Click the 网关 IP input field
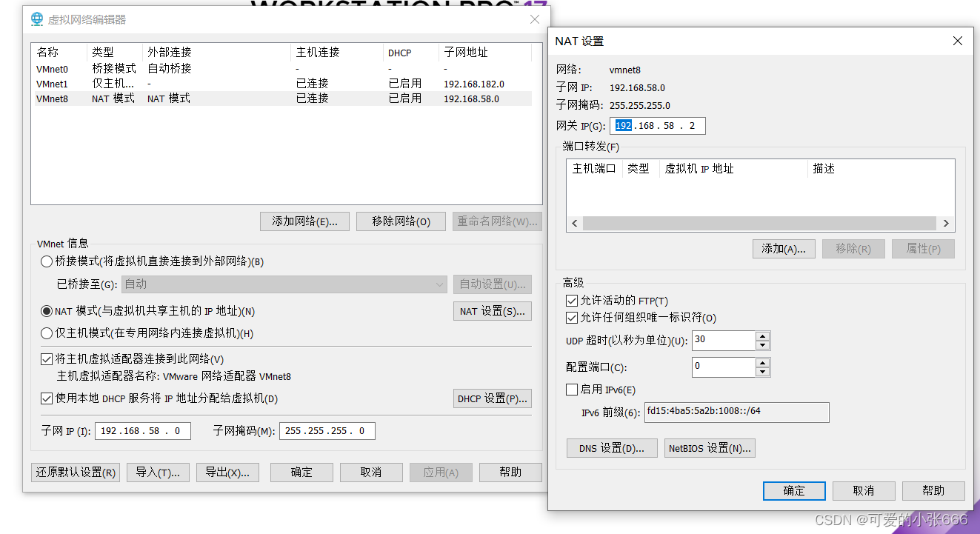 pos(658,126)
